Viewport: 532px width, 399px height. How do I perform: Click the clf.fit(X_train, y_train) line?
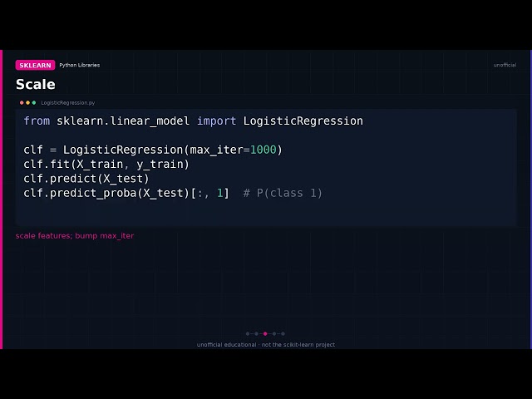coord(106,165)
